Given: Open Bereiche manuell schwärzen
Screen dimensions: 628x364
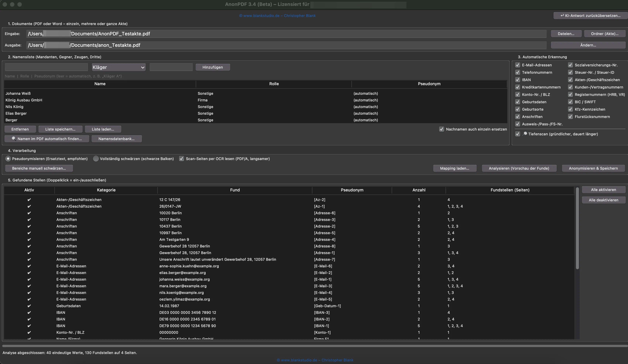Looking at the screenshot, I should coord(39,168).
